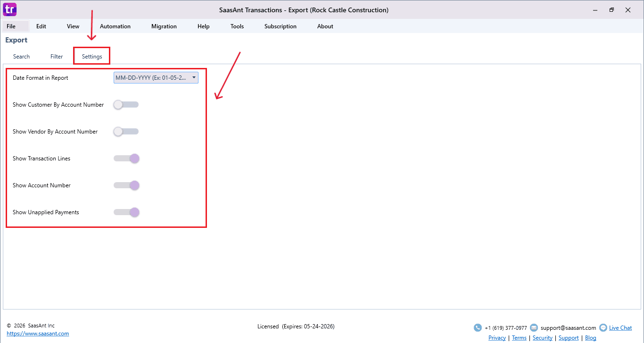Screen dimensions: 644x343
Task: Open the Security link
Action: [543, 338]
